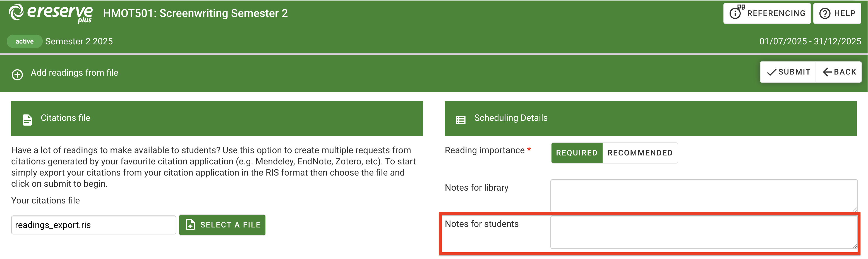This screenshot has height=259, width=868.
Task: Click the back arrow icon
Action: point(827,72)
